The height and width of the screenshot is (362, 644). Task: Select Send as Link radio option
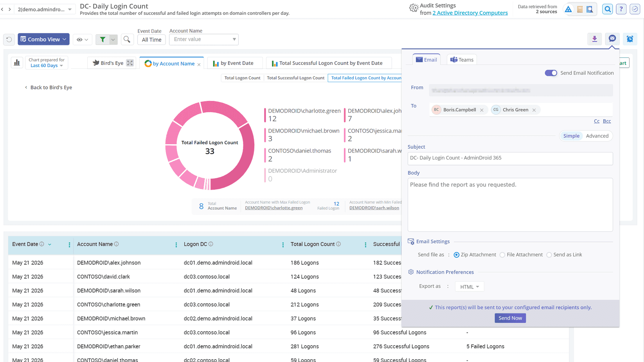(549, 255)
